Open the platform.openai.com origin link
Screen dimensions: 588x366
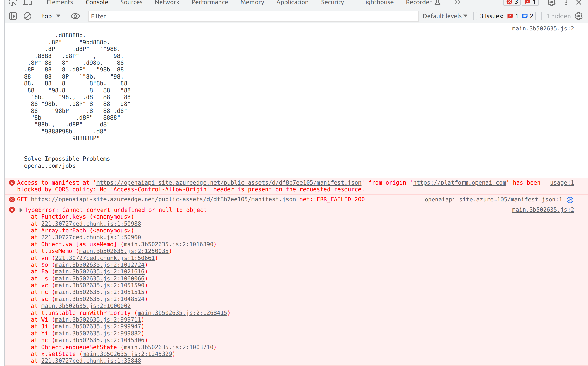click(x=459, y=183)
